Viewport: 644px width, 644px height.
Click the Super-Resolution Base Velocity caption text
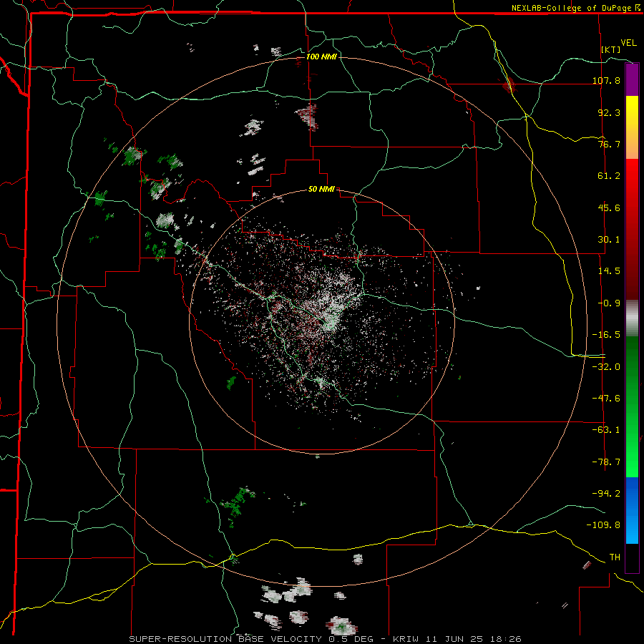[x=326, y=639]
